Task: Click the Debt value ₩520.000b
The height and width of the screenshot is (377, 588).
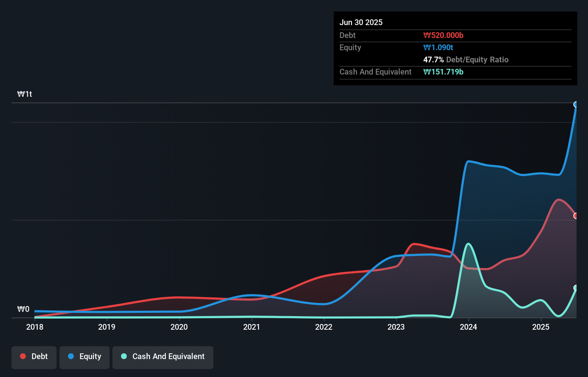Action: click(x=443, y=35)
